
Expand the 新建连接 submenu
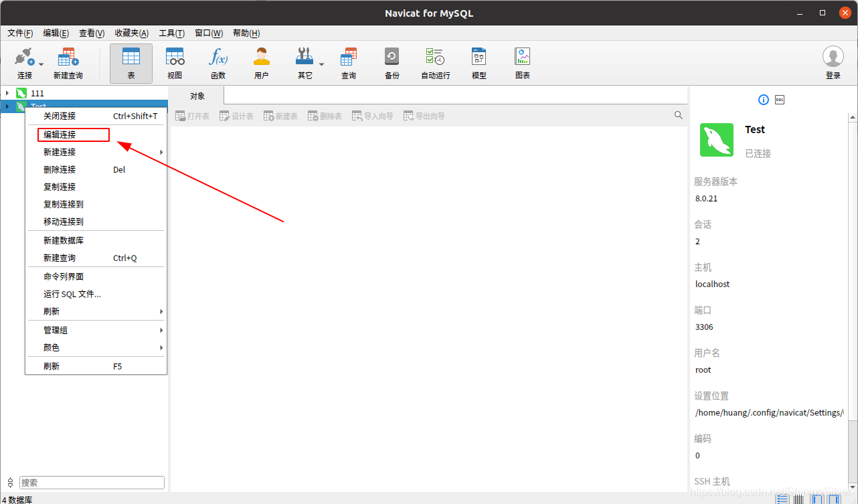96,152
